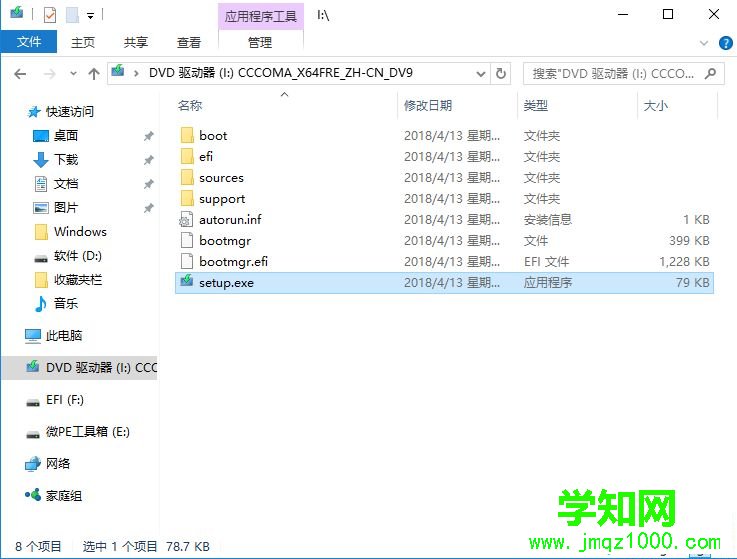Click the explorer window icon in title bar
The width and height of the screenshot is (737, 559).
pos(17,13)
